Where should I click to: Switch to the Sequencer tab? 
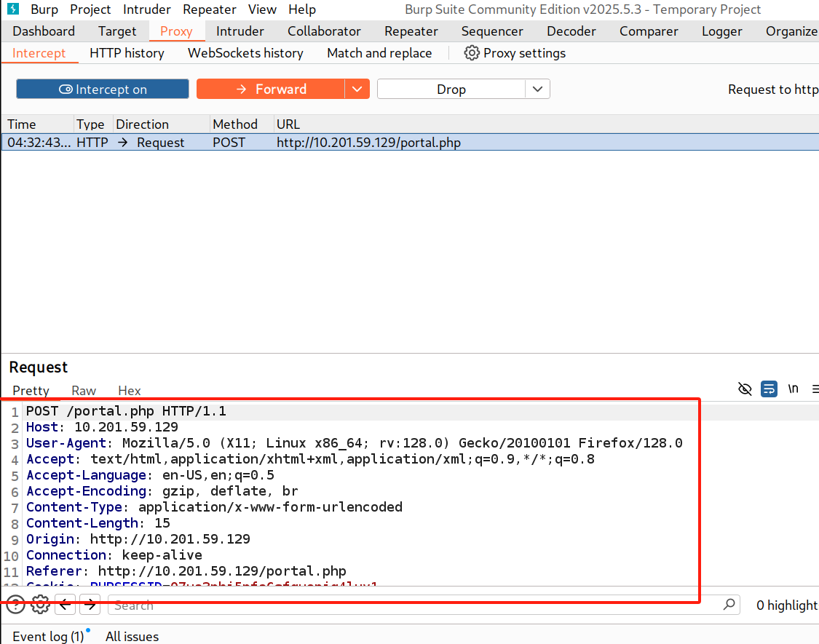492,31
